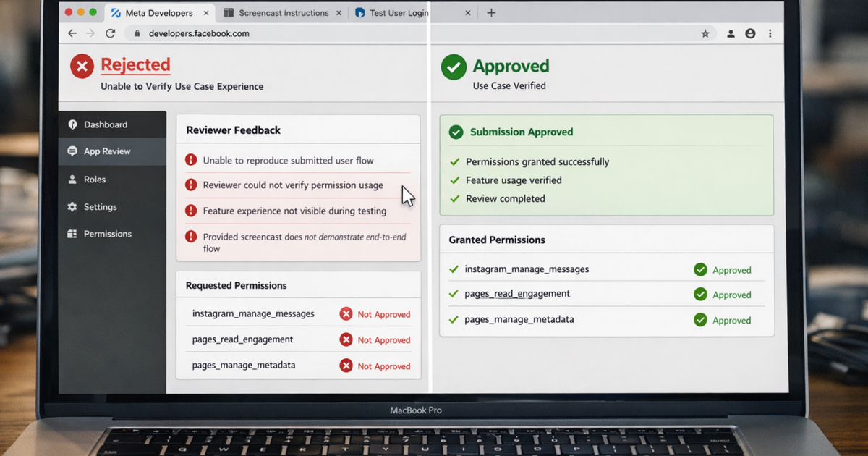Select 'Unable to reproduce submitted user flow' text
868x456 pixels.
pos(288,161)
